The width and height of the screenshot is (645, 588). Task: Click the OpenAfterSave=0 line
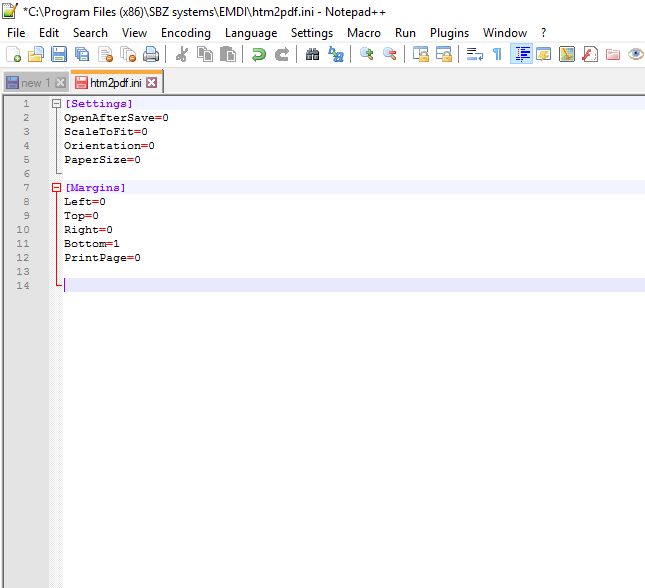tap(116, 118)
